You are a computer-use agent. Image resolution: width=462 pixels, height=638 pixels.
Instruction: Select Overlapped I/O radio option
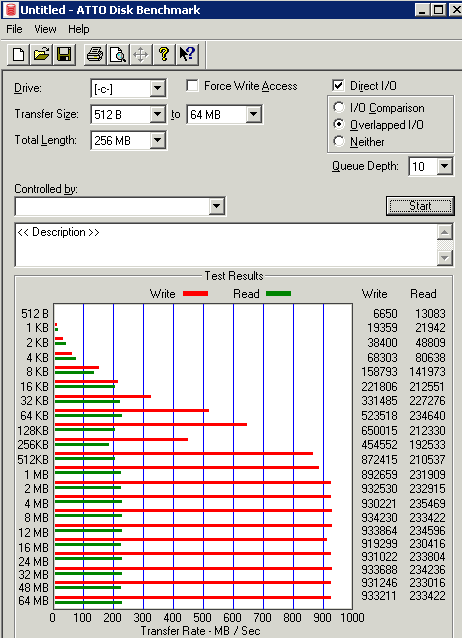click(x=339, y=124)
